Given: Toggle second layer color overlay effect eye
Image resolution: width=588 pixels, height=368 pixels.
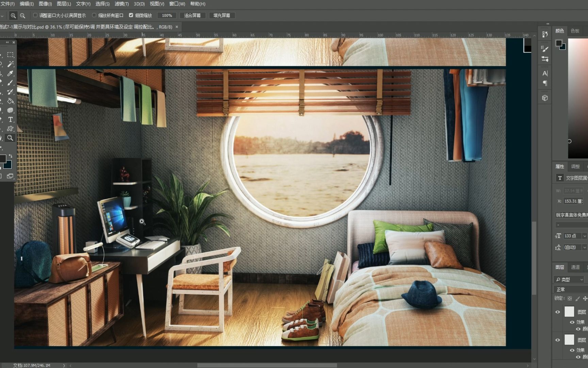Looking at the screenshot, I should tap(578, 357).
